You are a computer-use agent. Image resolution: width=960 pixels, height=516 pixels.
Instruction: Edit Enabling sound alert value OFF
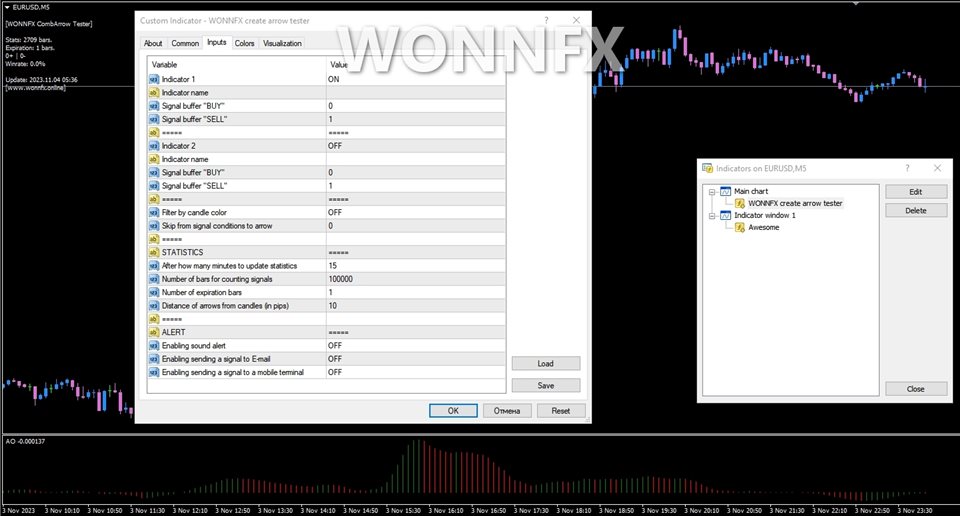tap(416, 346)
